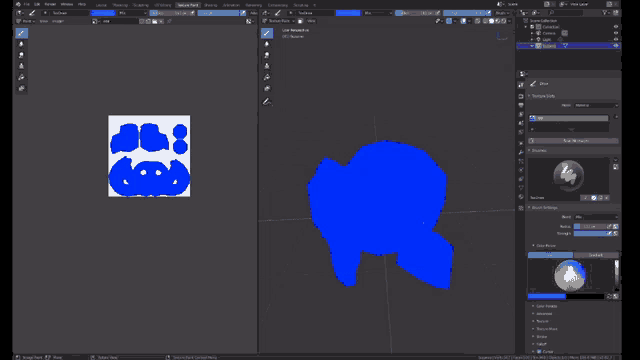640x360 pixels.
Task: Open the Modifiers properties tab
Action: pos(521,152)
